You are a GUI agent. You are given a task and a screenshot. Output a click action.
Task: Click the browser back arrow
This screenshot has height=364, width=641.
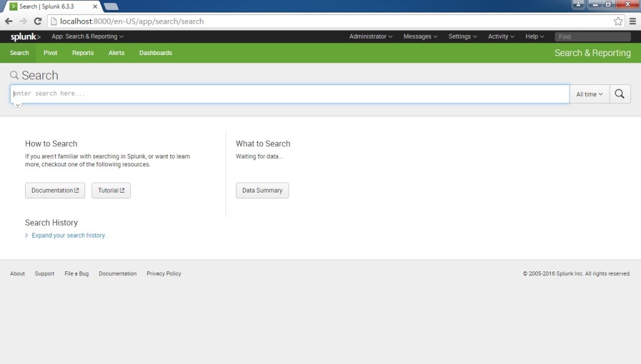tap(9, 21)
